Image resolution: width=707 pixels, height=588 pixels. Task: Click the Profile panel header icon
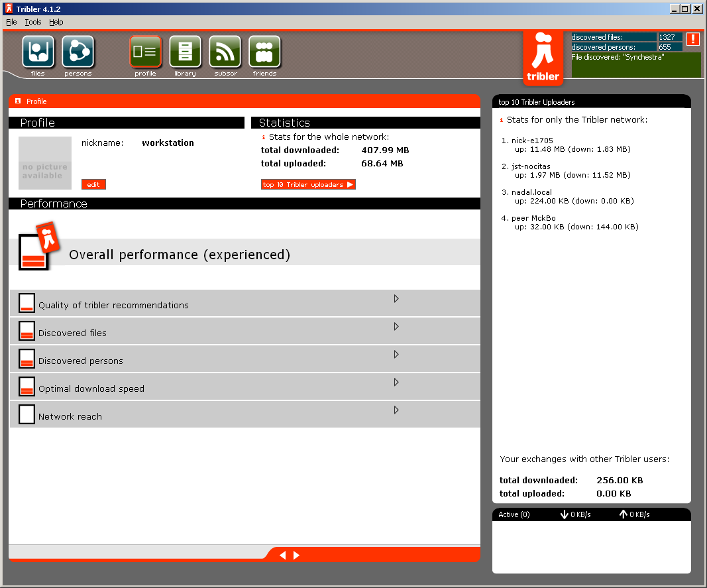18,101
